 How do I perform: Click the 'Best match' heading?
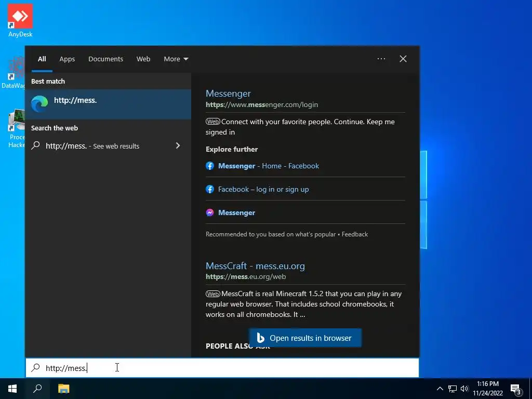pos(48,81)
